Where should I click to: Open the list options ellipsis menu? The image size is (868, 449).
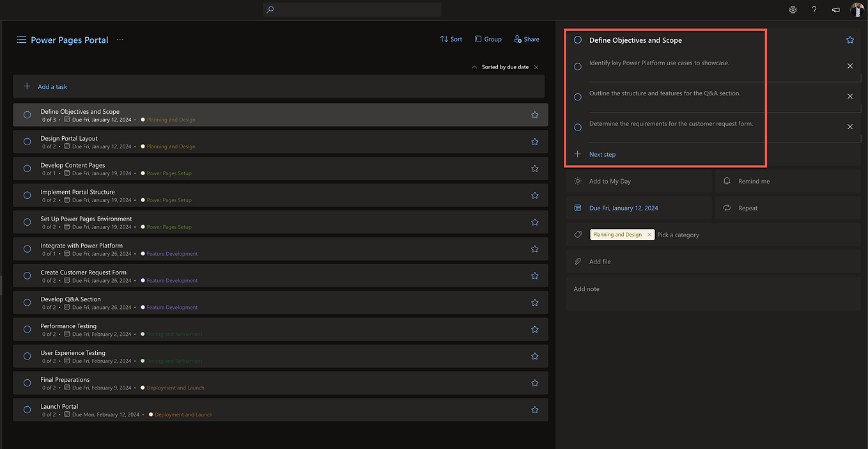tap(120, 39)
